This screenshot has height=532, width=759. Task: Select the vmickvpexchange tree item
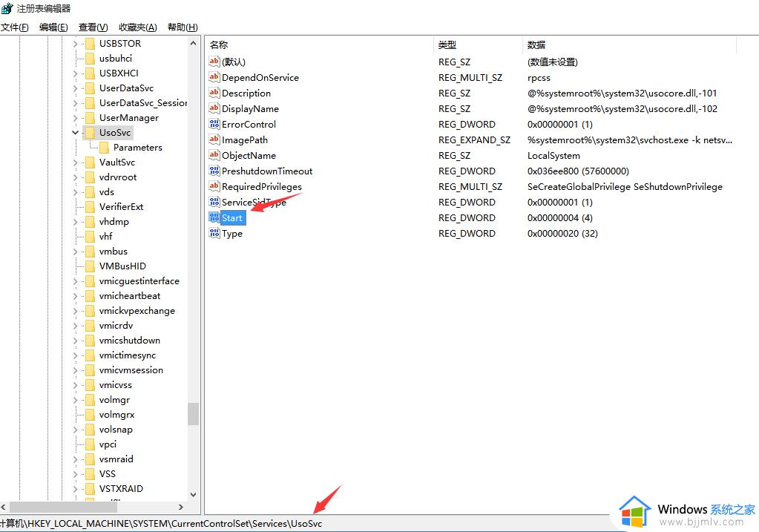tap(137, 311)
